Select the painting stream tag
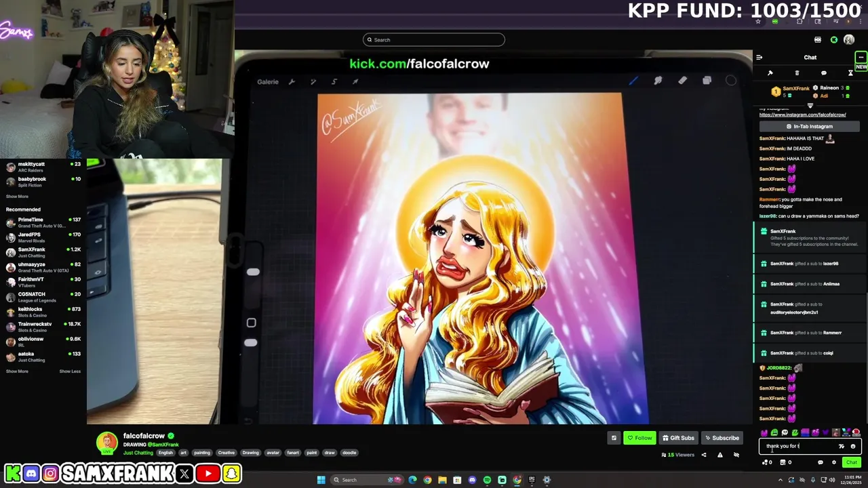Screen dimensions: 868x488 pos(202,453)
